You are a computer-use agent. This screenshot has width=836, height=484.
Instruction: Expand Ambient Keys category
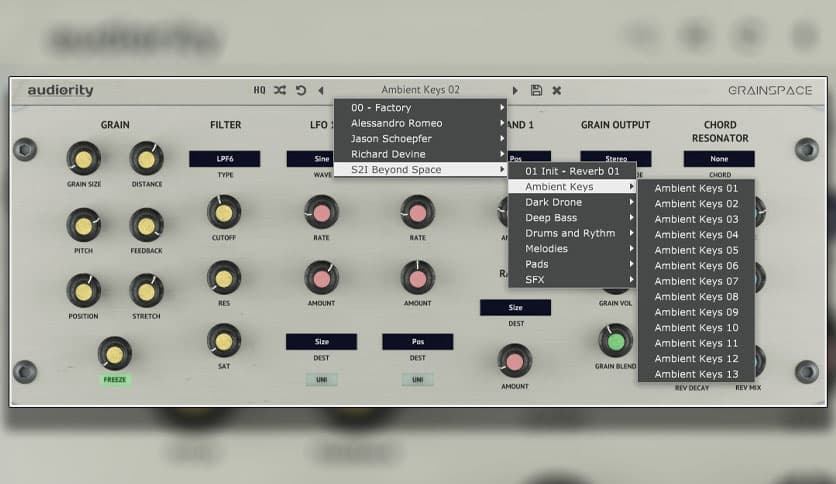tap(572, 187)
